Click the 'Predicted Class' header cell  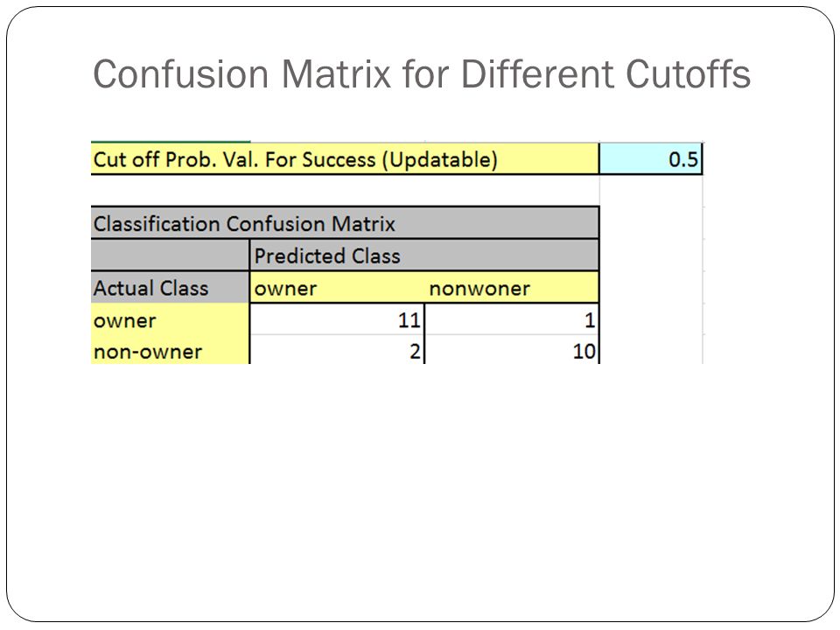(x=423, y=255)
